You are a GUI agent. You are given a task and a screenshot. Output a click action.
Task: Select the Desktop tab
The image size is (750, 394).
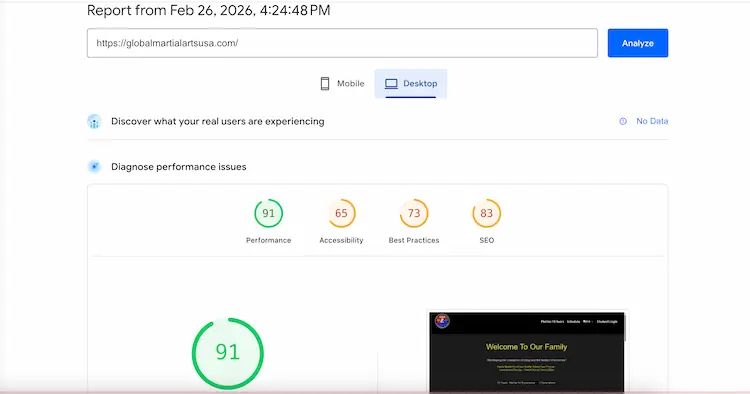[411, 84]
